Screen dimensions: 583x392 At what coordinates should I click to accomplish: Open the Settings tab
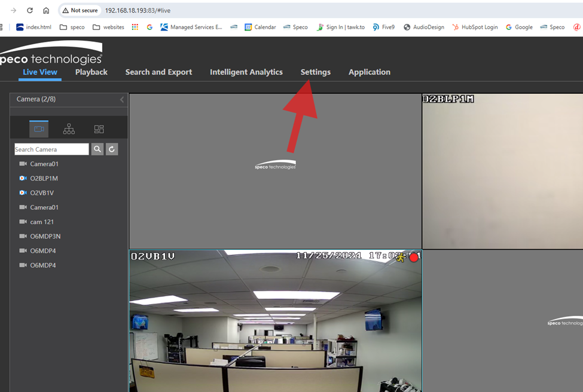pyautogui.click(x=315, y=72)
